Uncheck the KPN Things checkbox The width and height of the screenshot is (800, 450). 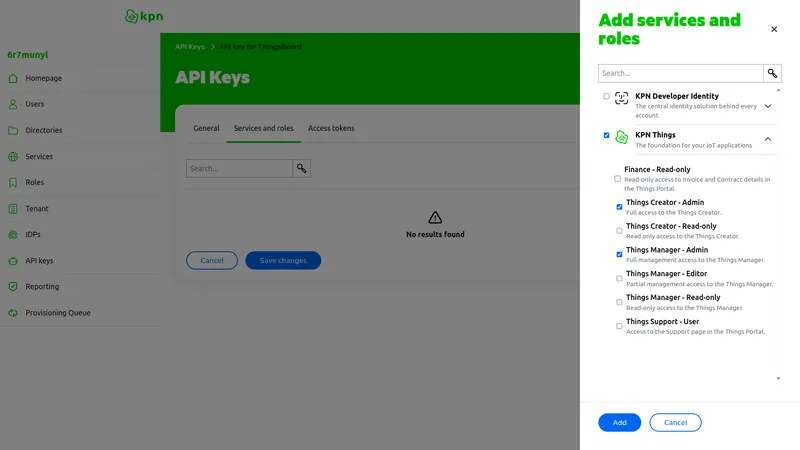pyautogui.click(x=606, y=135)
